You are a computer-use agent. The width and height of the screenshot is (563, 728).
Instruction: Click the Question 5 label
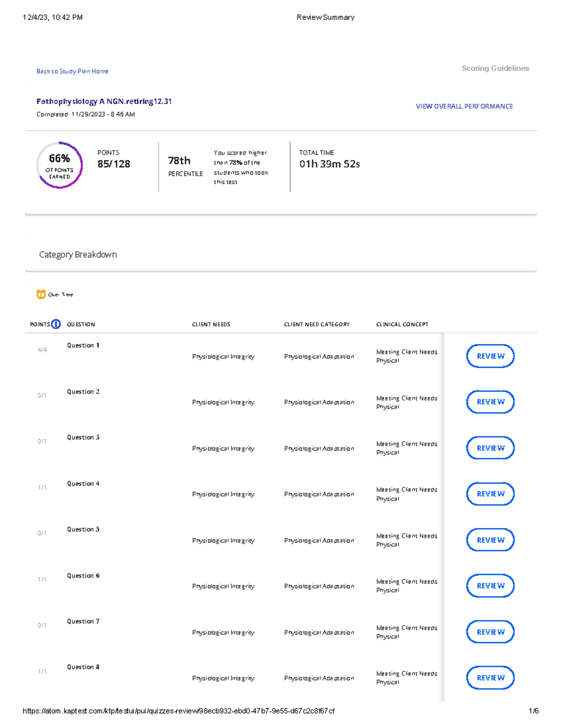click(x=83, y=529)
